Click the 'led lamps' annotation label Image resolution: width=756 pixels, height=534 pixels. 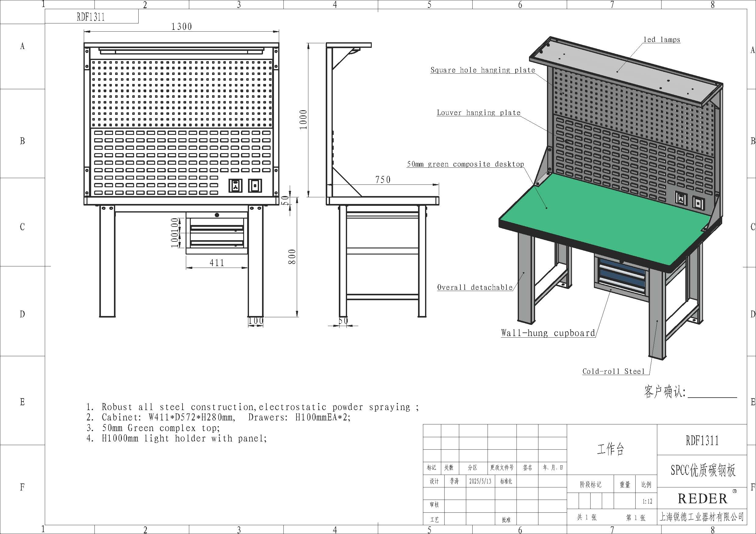662,40
